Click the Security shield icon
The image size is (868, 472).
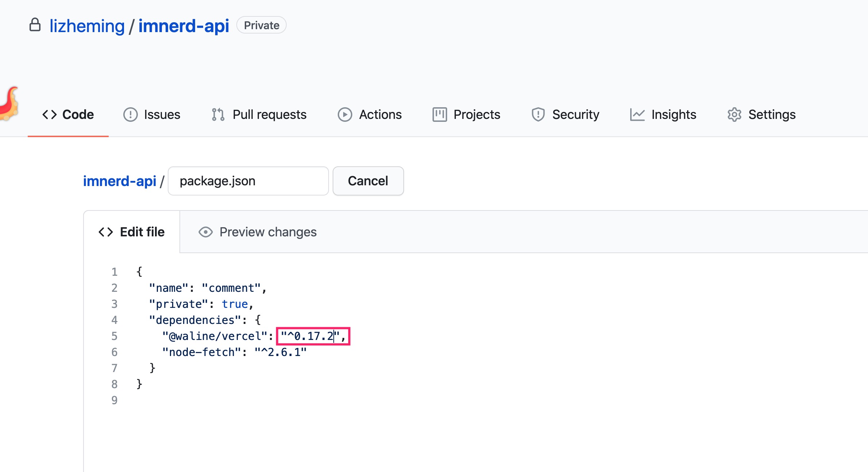[538, 115]
